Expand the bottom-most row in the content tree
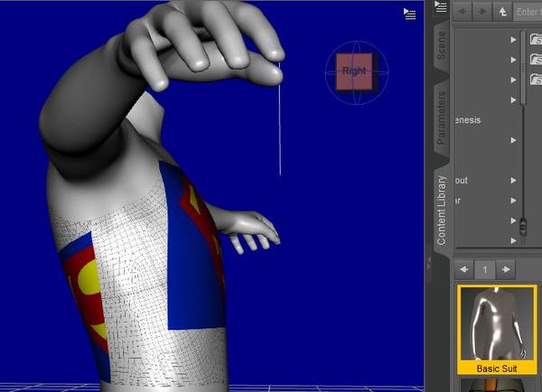 (513, 240)
